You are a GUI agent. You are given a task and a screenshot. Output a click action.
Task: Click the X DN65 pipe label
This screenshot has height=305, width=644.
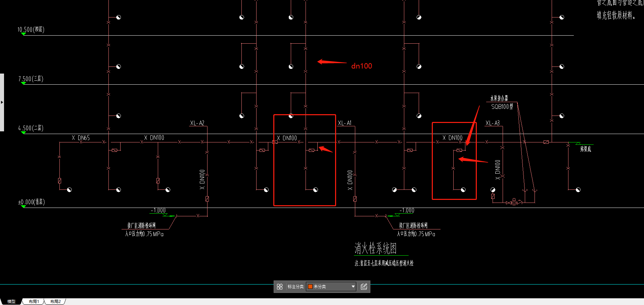81,138
